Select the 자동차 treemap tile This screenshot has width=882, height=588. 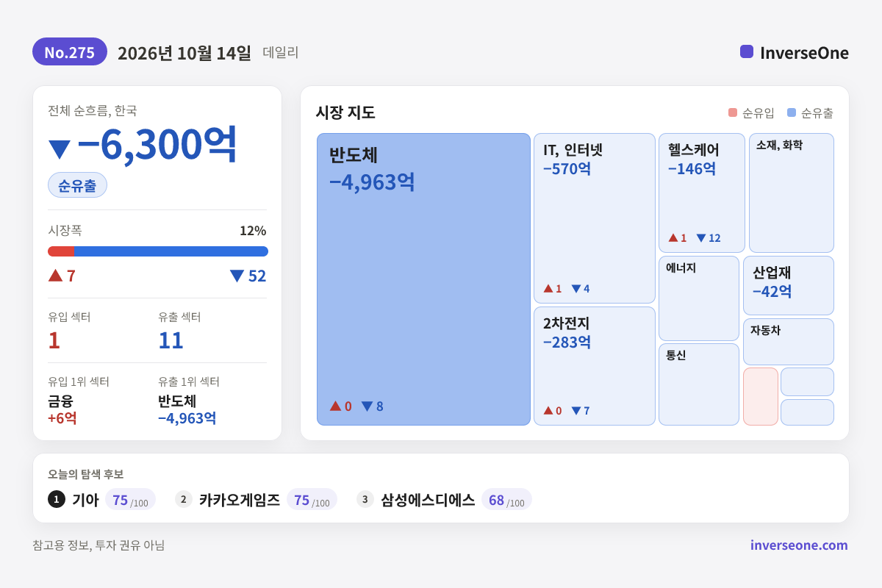[789, 342]
